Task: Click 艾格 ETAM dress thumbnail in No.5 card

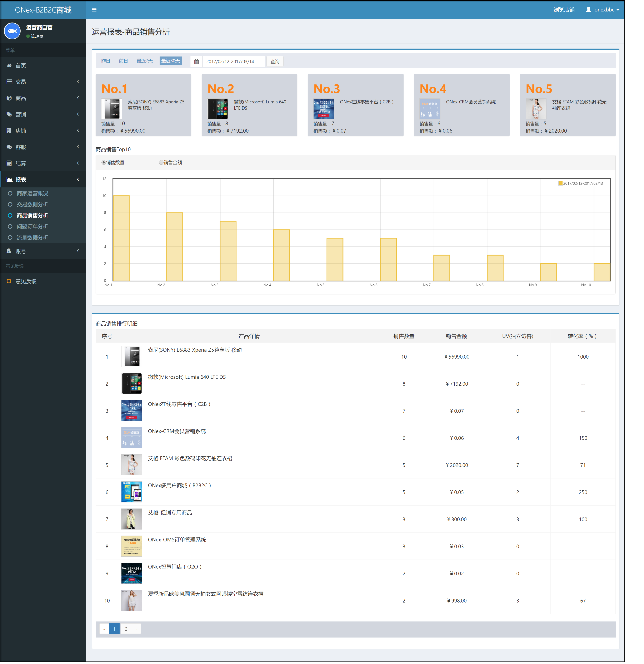Action: (536, 109)
